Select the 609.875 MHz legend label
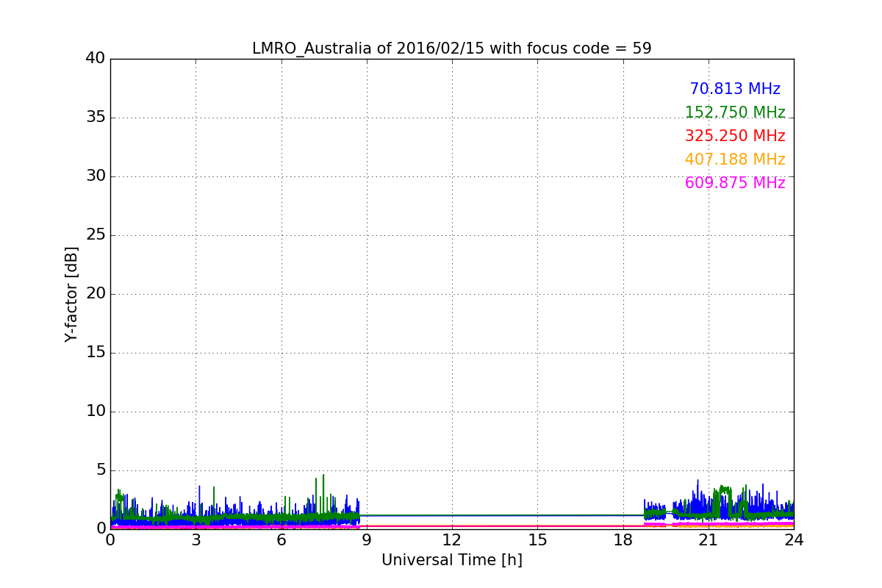The height and width of the screenshot is (588, 882). pyautogui.click(x=735, y=183)
